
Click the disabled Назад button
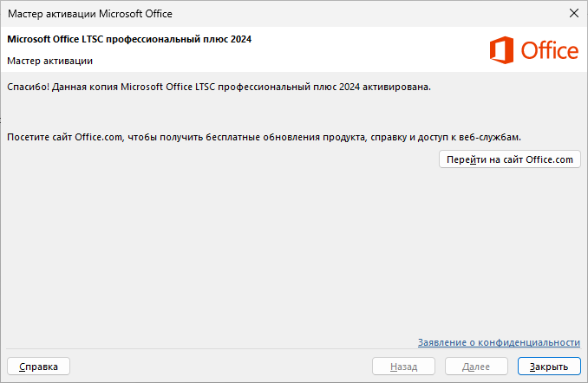coord(403,367)
